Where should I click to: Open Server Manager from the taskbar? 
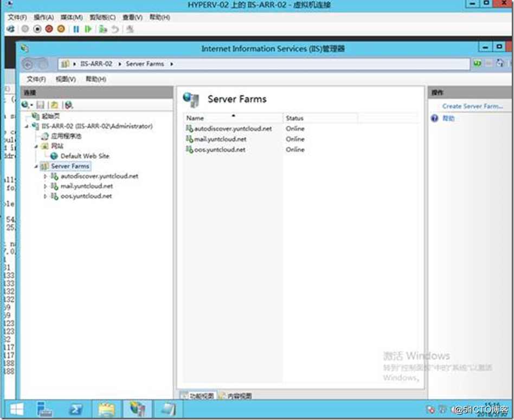tap(44, 410)
